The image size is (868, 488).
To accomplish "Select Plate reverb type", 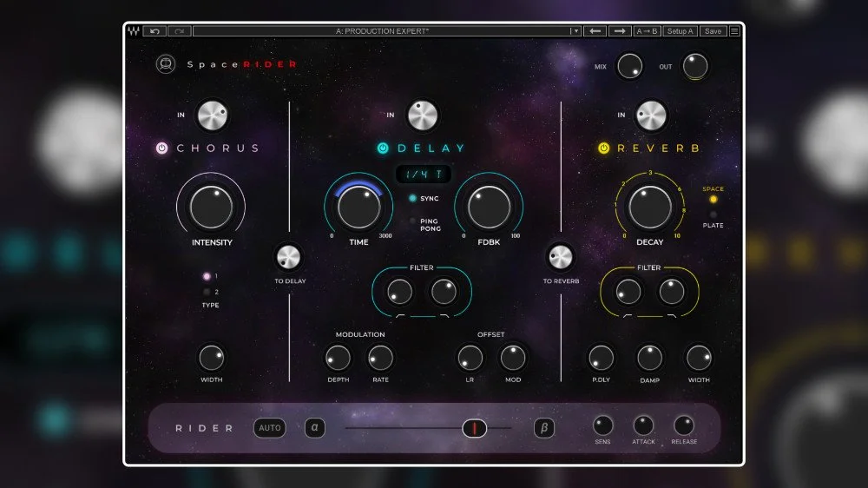I will [x=713, y=215].
